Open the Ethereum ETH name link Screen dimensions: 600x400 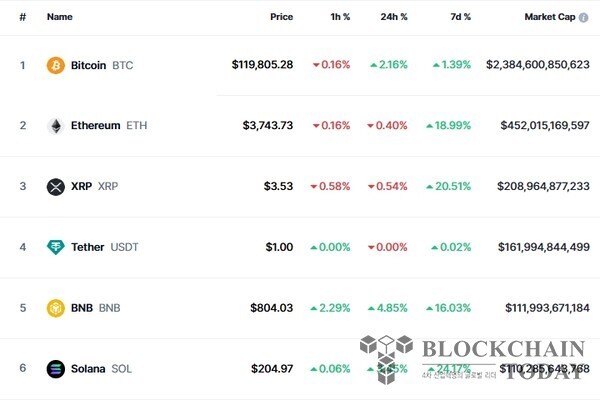(109, 126)
